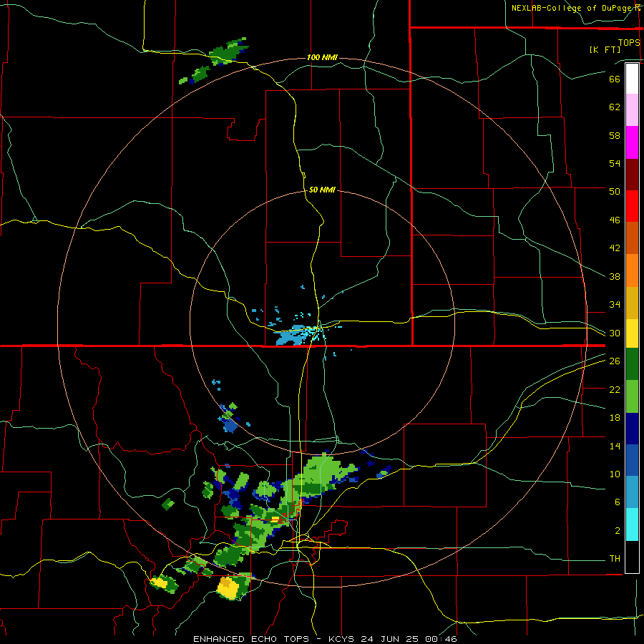This screenshot has height=644, width=644.
Task: Click the 'KCYS' radar site identifier
Action: pos(343,639)
